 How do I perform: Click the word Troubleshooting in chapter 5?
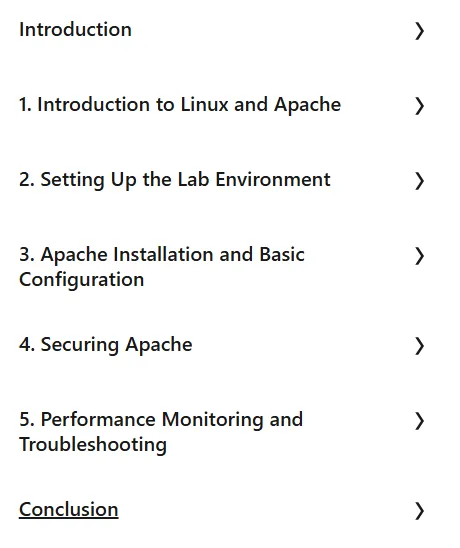click(93, 445)
